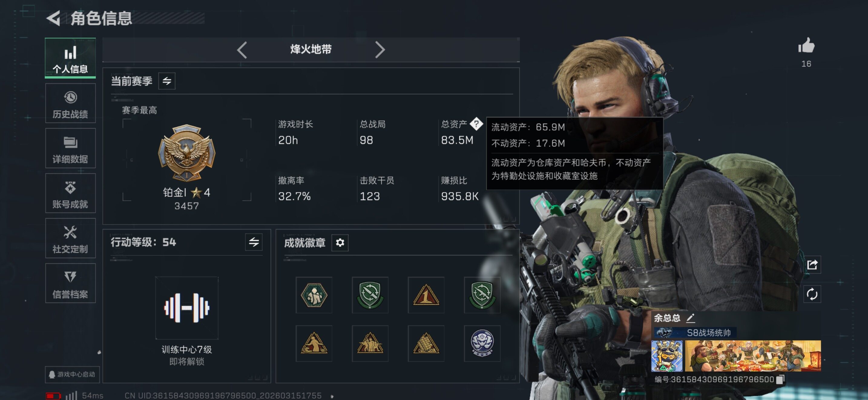Open the 成就徽章 settings gear
The width and height of the screenshot is (868, 400).
coord(340,242)
